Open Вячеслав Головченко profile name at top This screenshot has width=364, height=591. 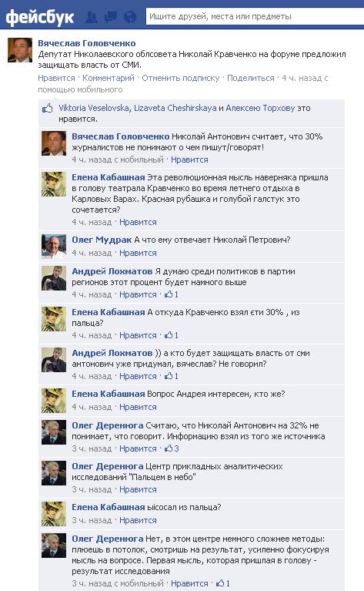(87, 43)
